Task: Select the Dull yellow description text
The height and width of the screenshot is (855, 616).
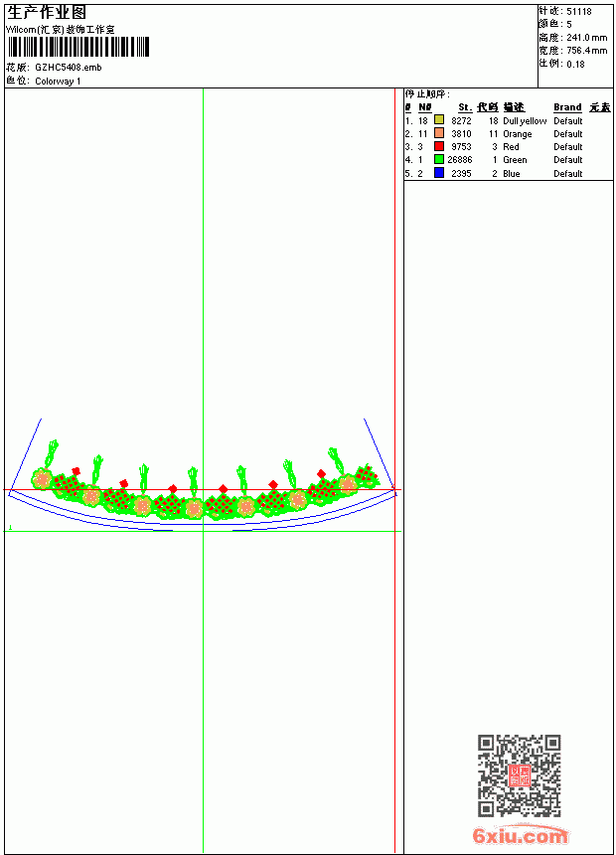Action: (x=525, y=121)
